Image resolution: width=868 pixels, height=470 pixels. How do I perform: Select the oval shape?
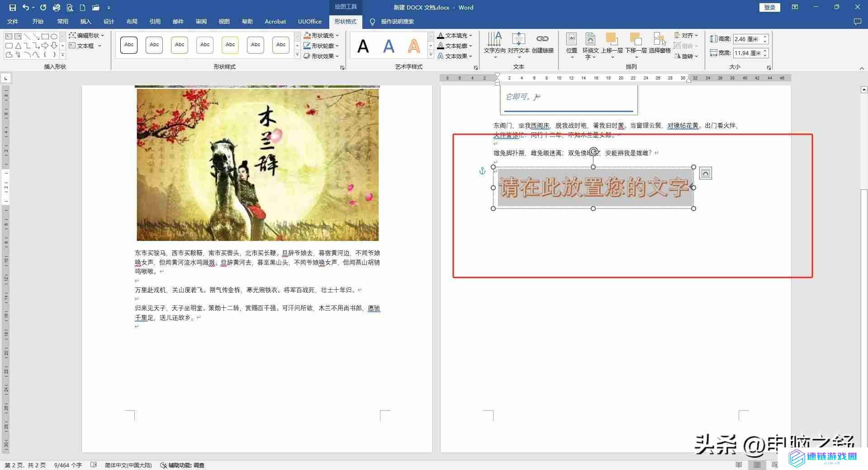[x=54, y=36]
